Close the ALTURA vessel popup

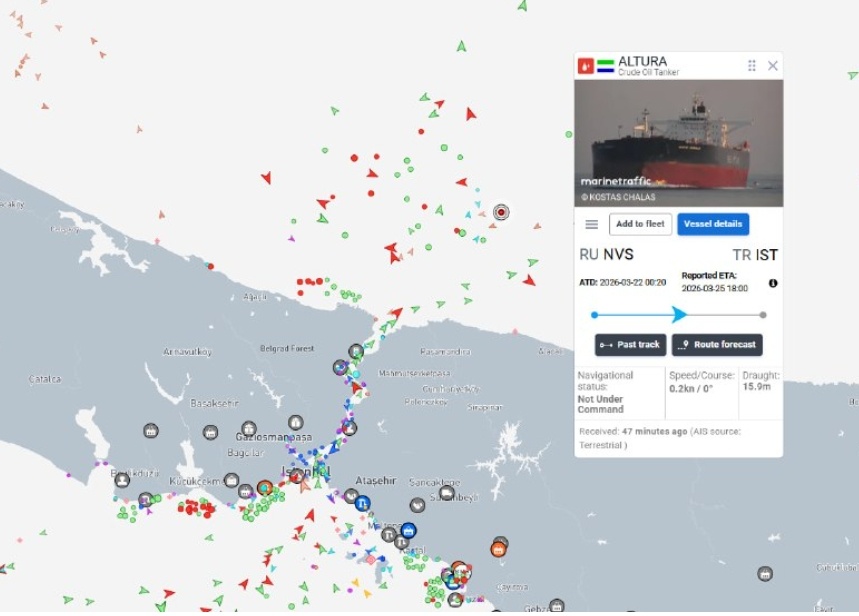pos(773,66)
